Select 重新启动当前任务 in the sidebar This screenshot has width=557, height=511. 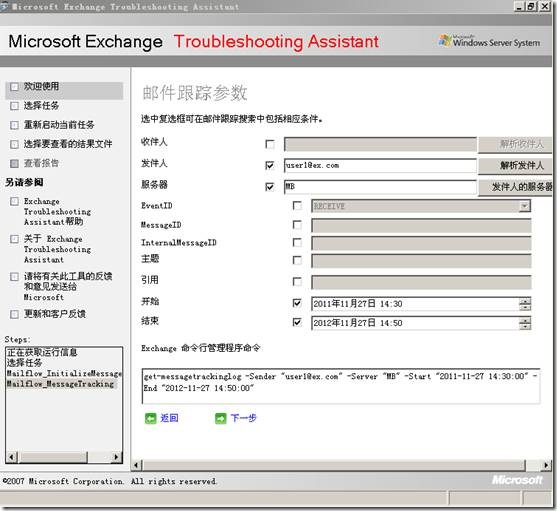pos(59,125)
